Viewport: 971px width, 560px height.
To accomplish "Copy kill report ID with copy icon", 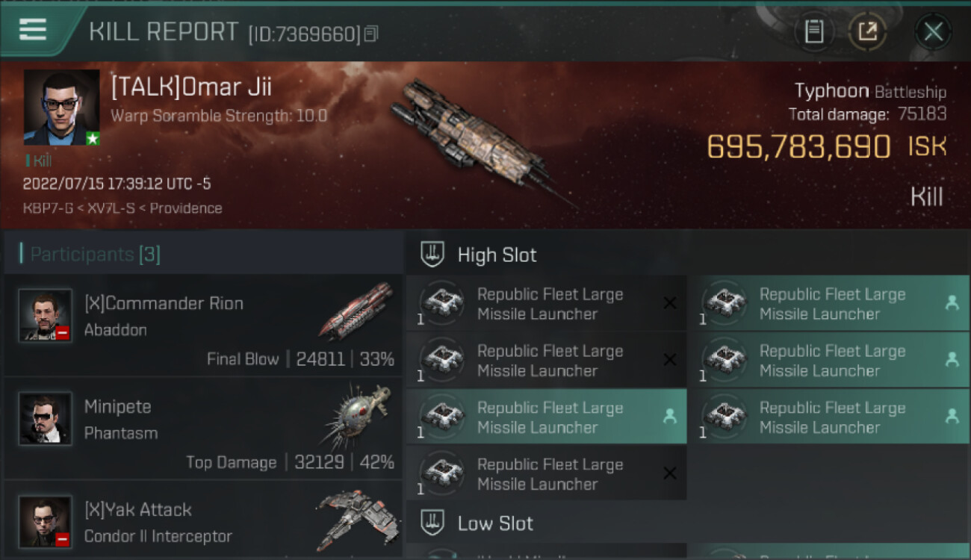I will (371, 34).
